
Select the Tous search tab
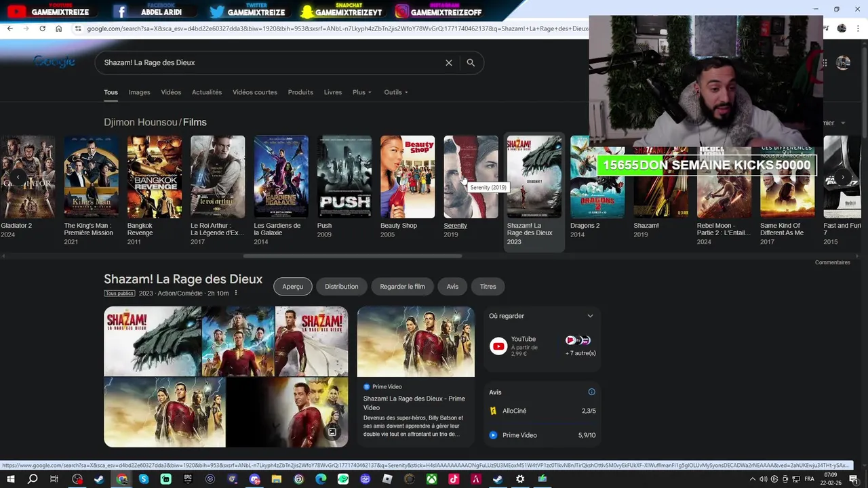111,92
